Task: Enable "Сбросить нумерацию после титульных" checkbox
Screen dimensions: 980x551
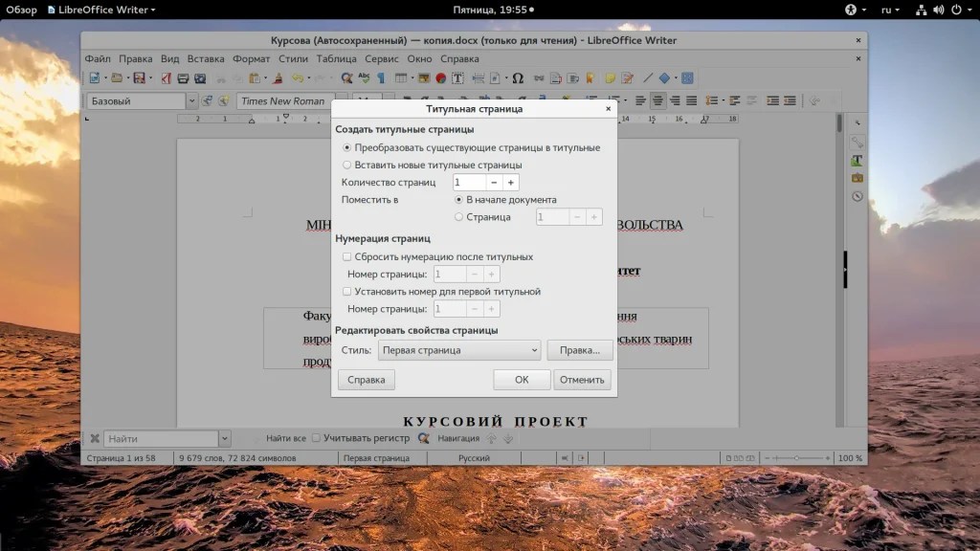Action: pyautogui.click(x=347, y=256)
